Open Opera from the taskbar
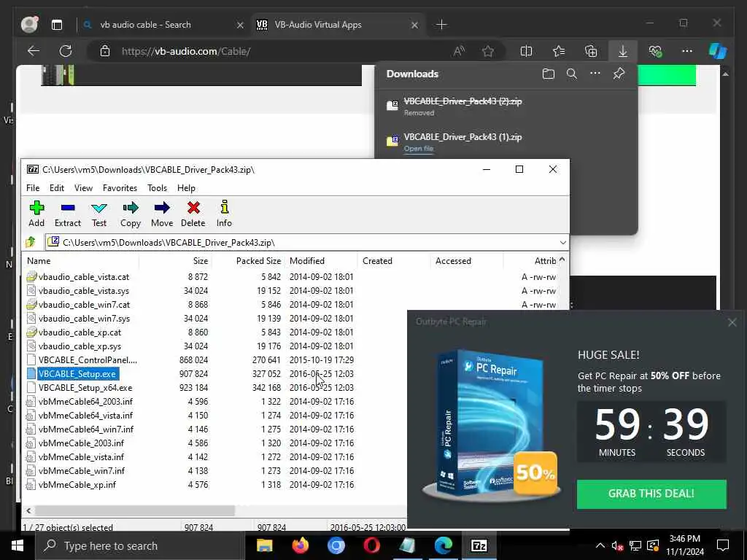The height and width of the screenshot is (560, 747). tap(371, 545)
